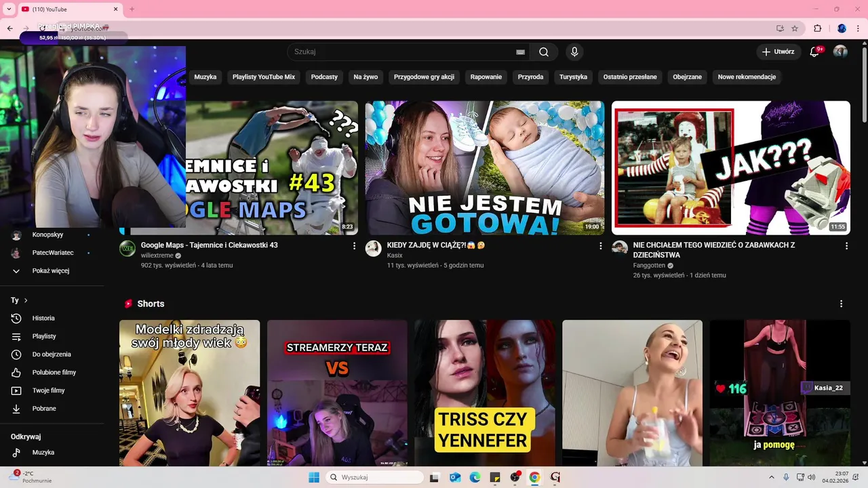Open the Google Maps #43 video thumbnail
Screen dimensions: 868x488
[x=271, y=167]
